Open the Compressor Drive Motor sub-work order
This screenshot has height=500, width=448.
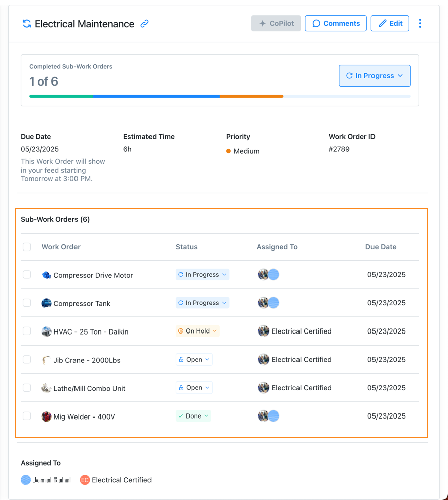[93, 275]
